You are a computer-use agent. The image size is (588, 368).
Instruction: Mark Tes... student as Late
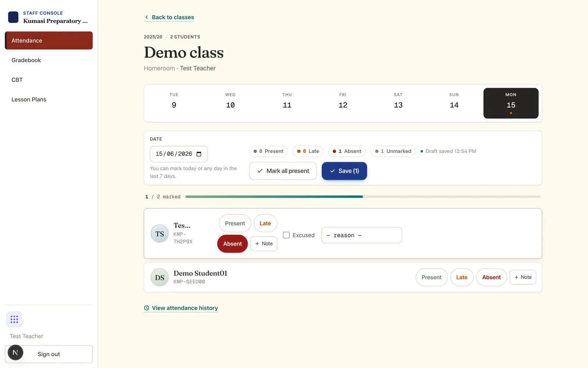point(265,223)
